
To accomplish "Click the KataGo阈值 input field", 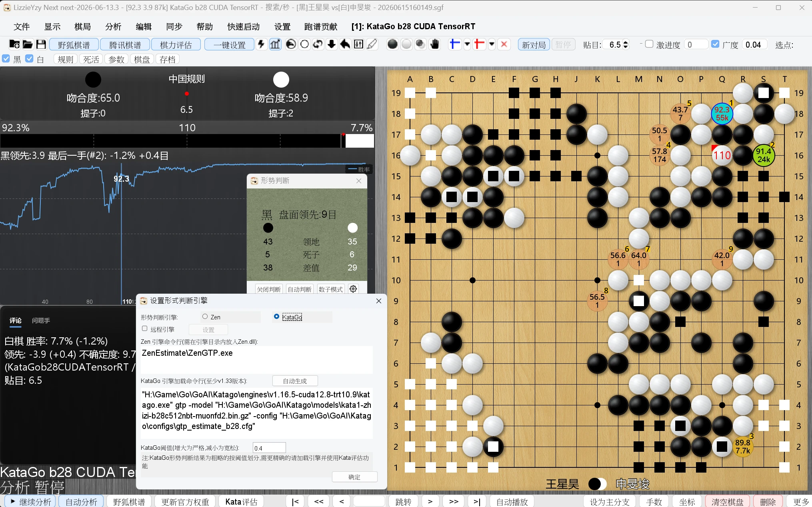I will [269, 448].
